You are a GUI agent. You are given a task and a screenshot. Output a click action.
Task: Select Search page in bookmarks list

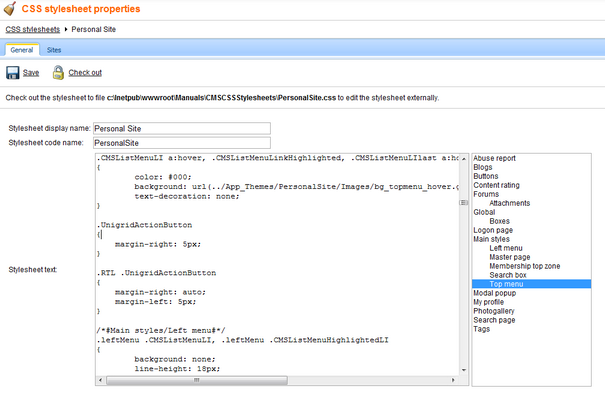pyautogui.click(x=494, y=320)
